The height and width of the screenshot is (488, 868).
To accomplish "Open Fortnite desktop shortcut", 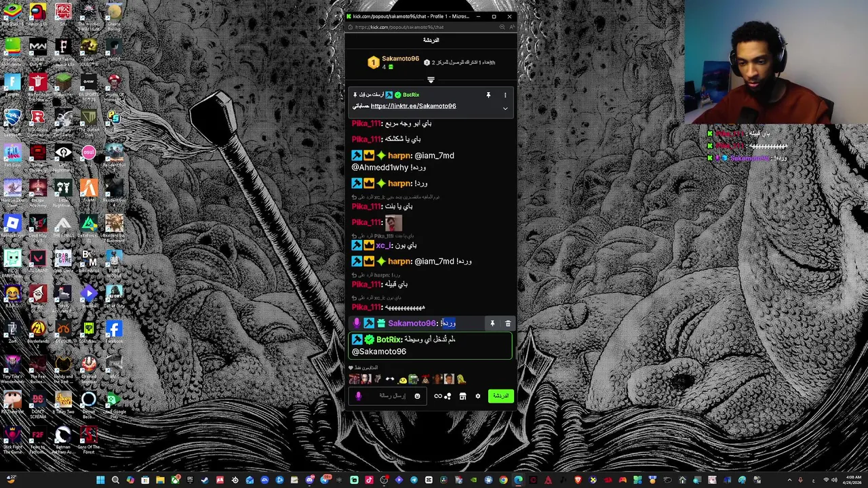I will (x=12, y=85).
